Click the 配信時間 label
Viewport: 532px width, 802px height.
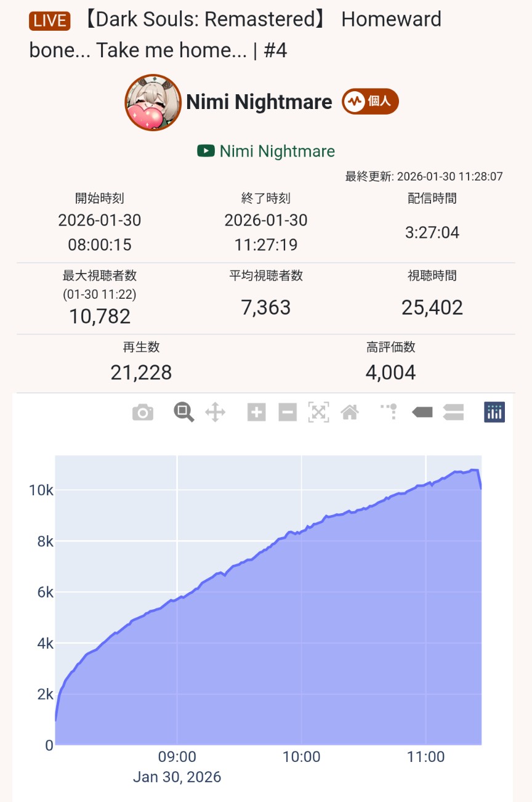point(432,198)
